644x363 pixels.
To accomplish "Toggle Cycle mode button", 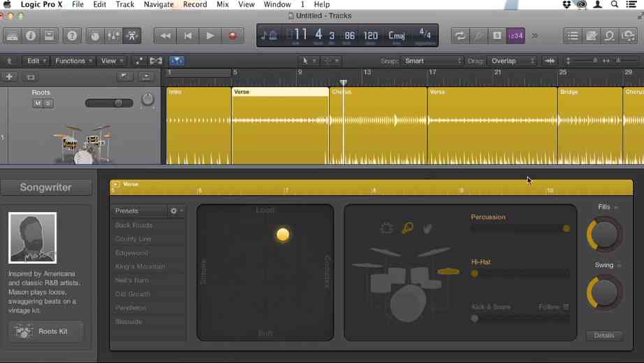I will tap(460, 36).
